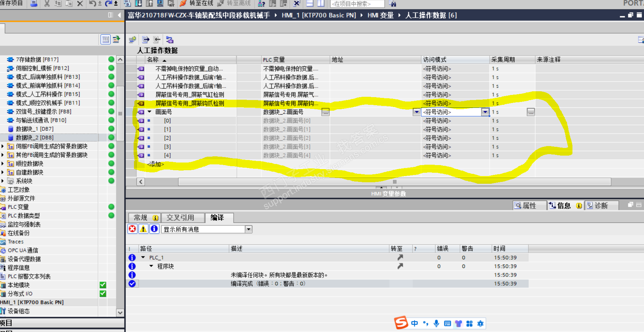Start simulation from the toolbar
Viewport: 644px width, 332px height.
click(x=160, y=4)
